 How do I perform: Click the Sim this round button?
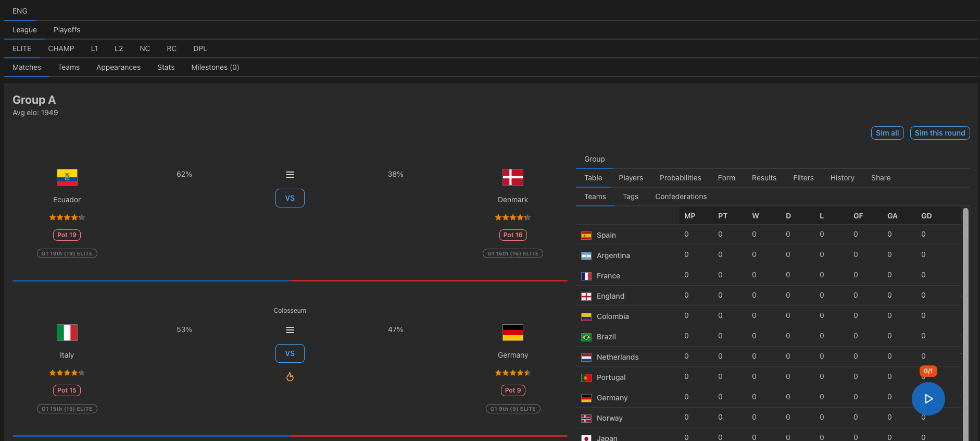[x=940, y=133]
